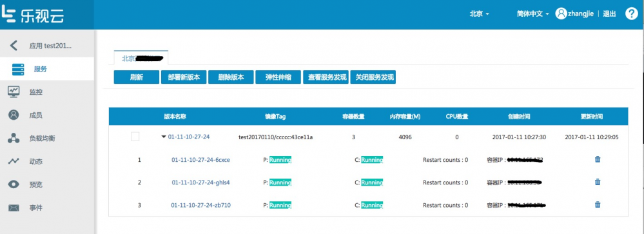The width and height of the screenshot is (644, 234).
Task: Collapse the 01-11-10-27-24 version row triangle
Action: click(x=164, y=137)
